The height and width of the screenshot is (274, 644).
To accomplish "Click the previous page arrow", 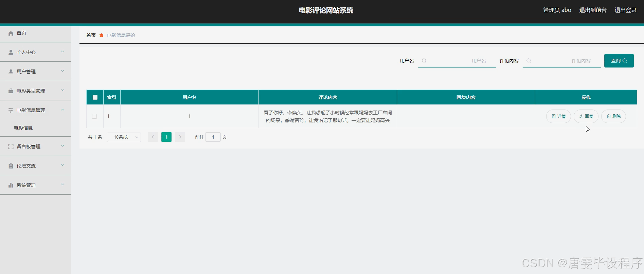I will [153, 137].
